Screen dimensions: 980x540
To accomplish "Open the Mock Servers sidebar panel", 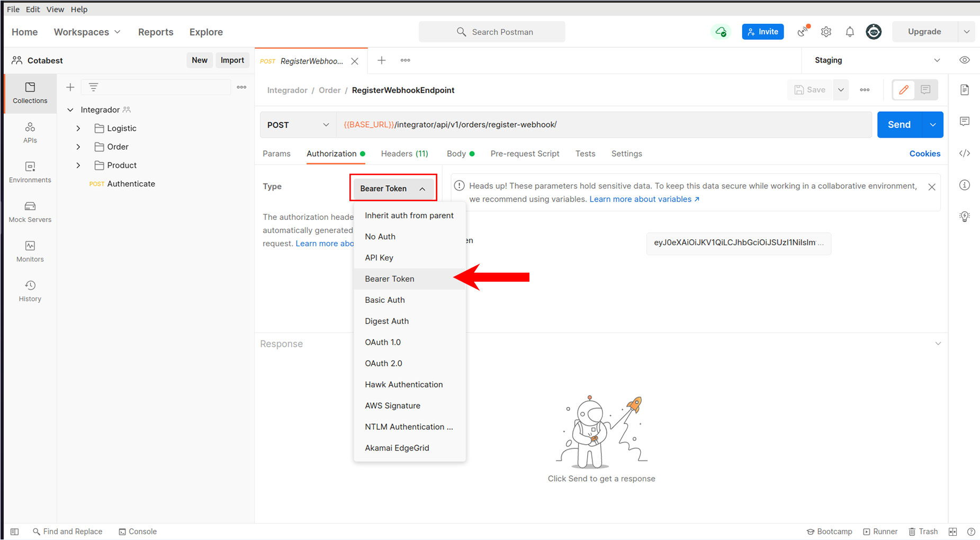I will point(30,212).
